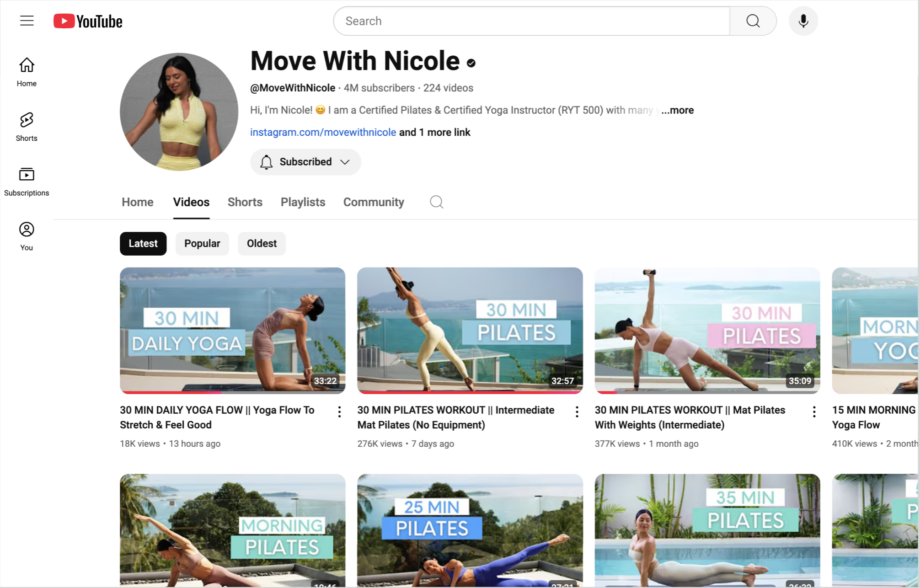The image size is (920, 588).
Task: Sort videos by Oldest
Action: pyautogui.click(x=262, y=243)
